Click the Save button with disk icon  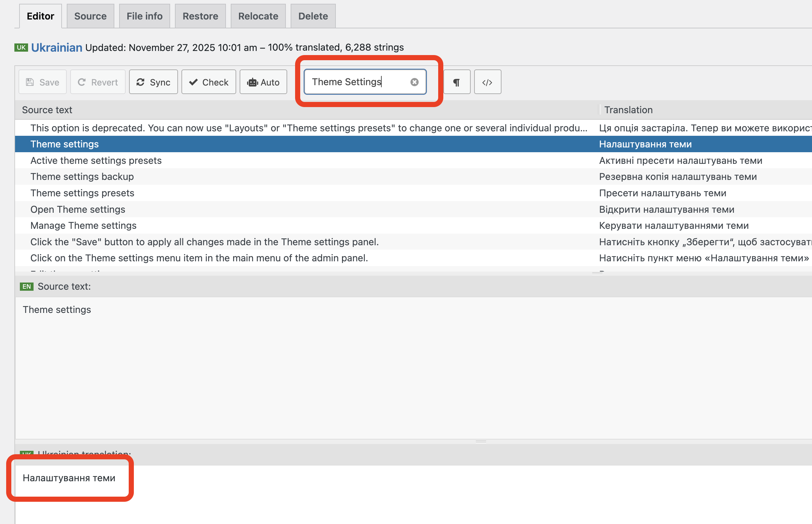(42, 82)
